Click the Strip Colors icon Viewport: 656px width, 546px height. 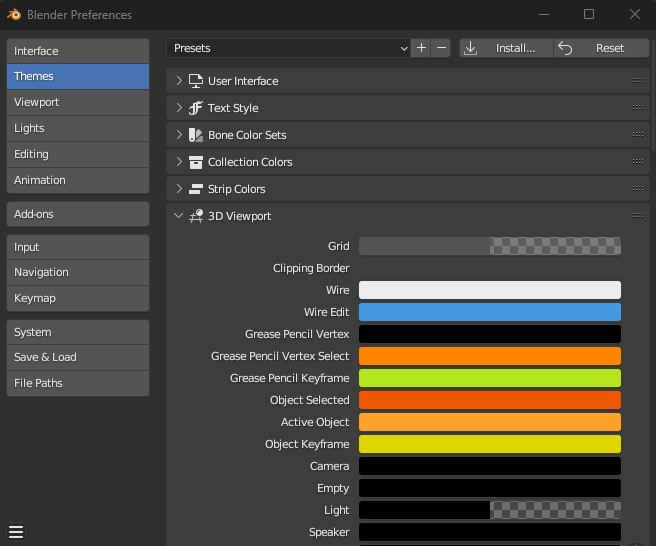(x=195, y=189)
